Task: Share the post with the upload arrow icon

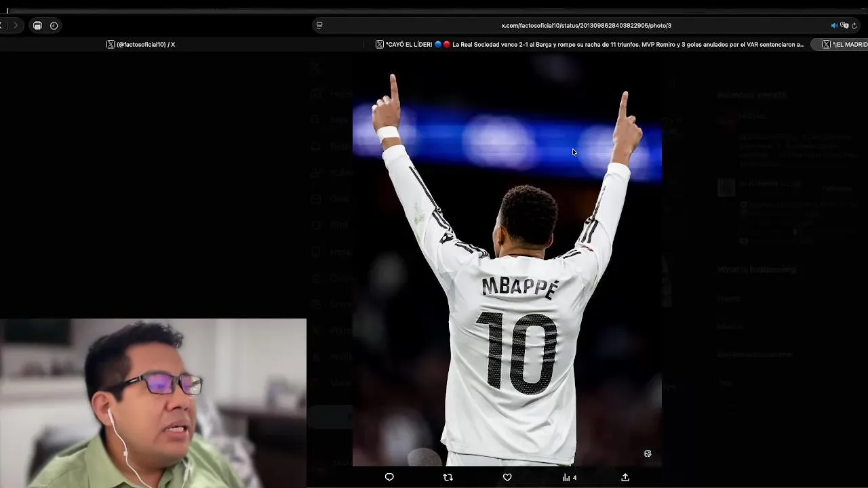Action: 625,477
